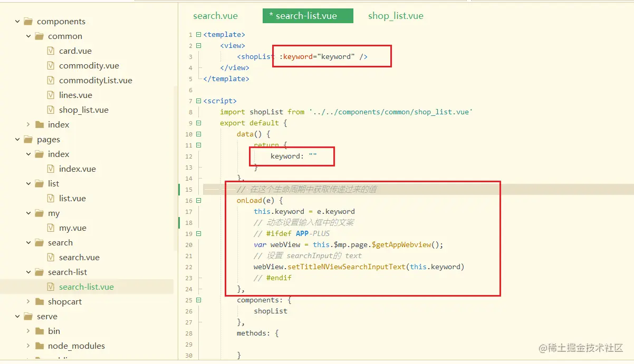Click the bin folder icon

click(x=40, y=331)
